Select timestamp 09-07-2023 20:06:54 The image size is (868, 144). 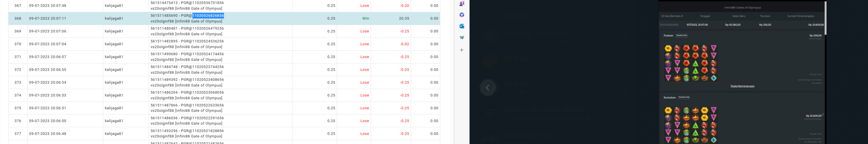pyautogui.click(x=47, y=83)
